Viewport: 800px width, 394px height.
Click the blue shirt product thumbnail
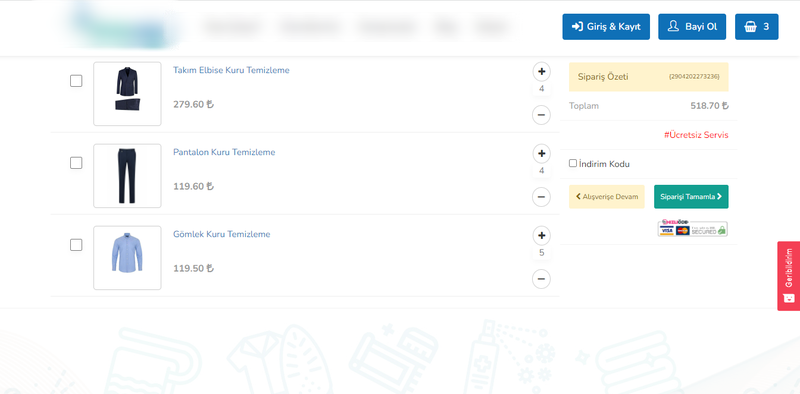[127, 258]
